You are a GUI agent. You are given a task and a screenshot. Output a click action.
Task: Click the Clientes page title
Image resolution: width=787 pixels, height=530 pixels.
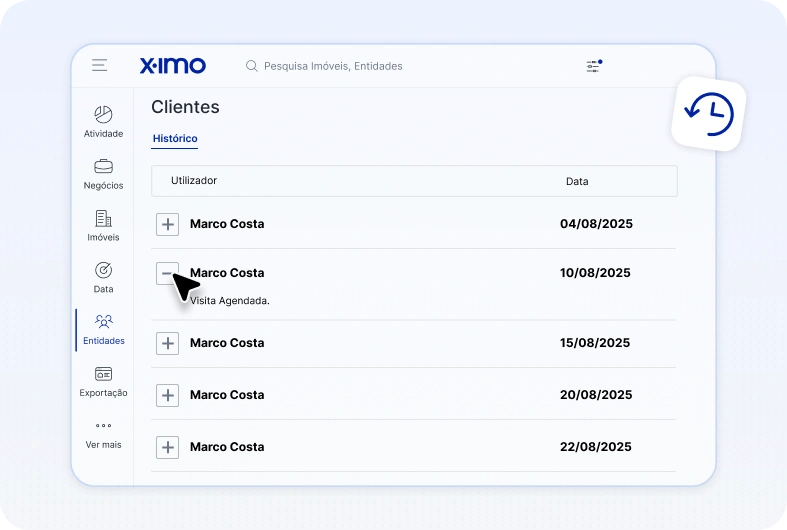click(x=185, y=107)
